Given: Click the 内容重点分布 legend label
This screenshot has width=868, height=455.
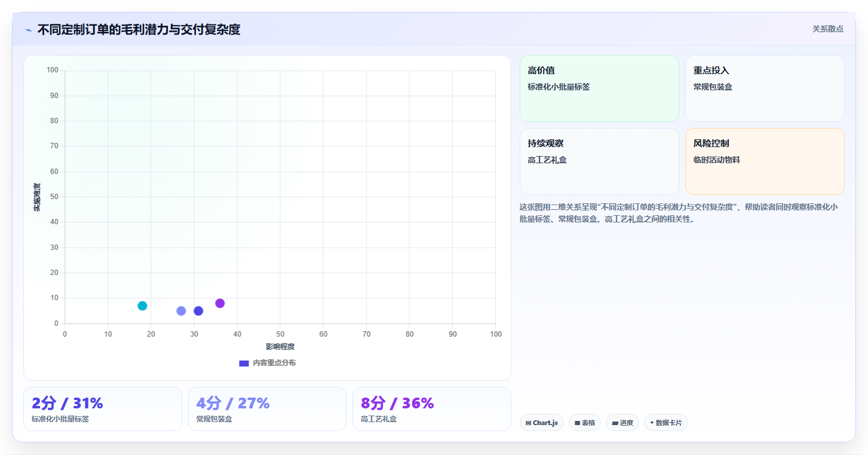Looking at the screenshot, I should 274,363.
